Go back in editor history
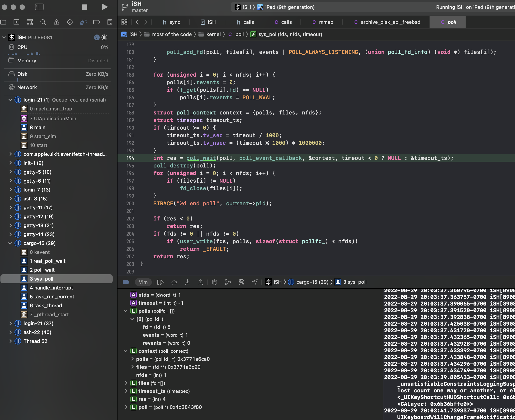515x420 pixels. coord(137,22)
